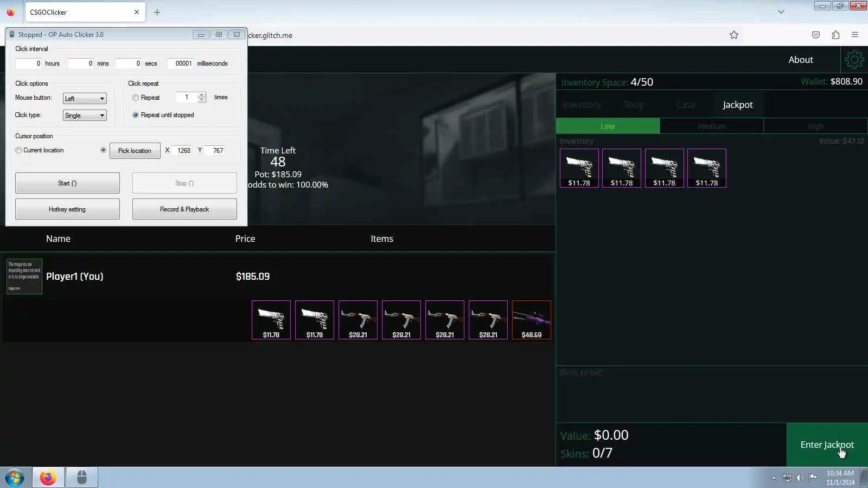The image size is (868, 488).
Task: Select the Pick location radio button
Action: (x=103, y=150)
